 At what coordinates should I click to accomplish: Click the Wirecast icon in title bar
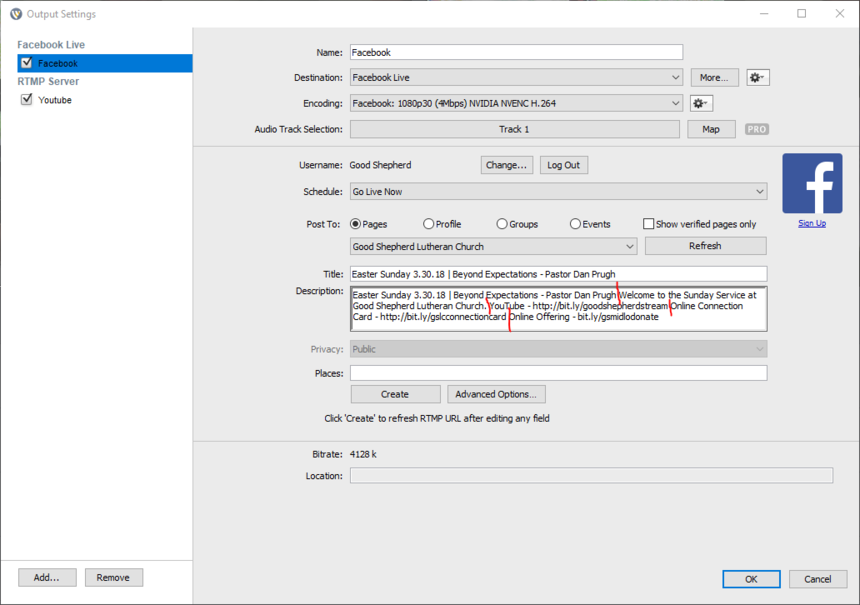[16, 14]
